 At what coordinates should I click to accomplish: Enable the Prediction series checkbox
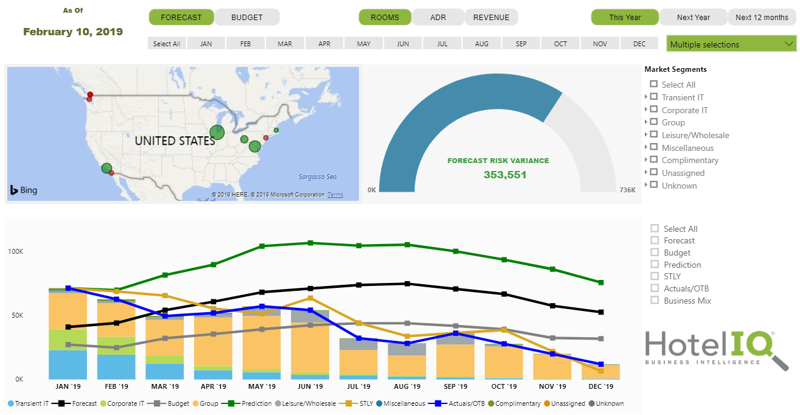(655, 264)
